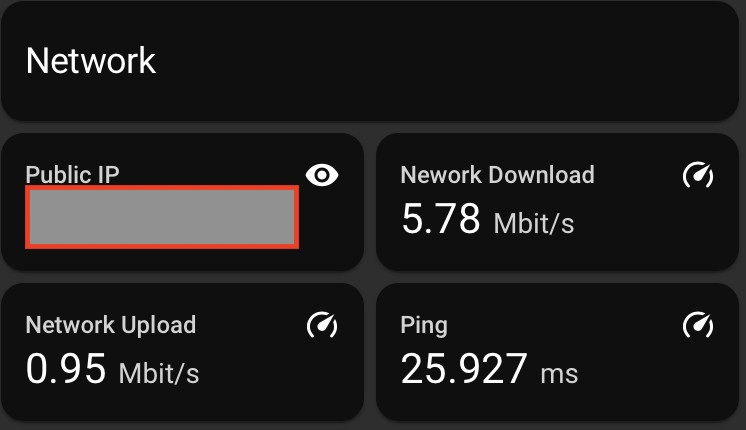Screen dimensions: 746x430
Task: Click the Public IP label
Action: 72,175
